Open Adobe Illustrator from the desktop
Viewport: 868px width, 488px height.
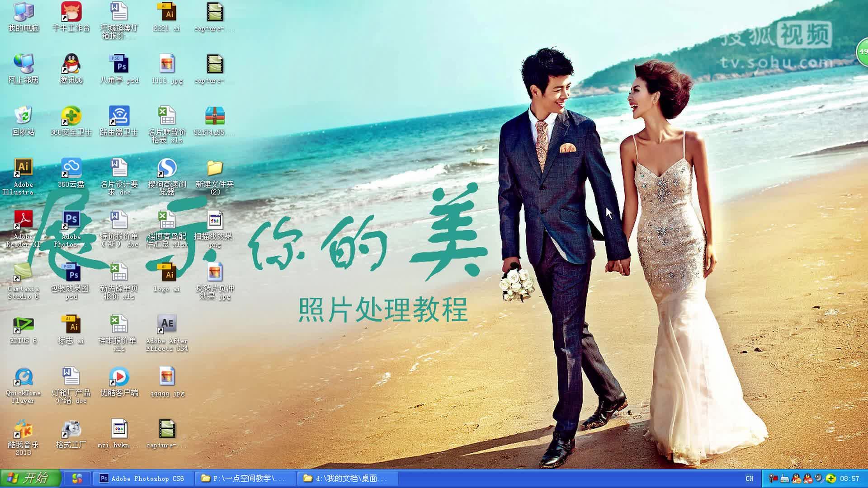click(23, 169)
